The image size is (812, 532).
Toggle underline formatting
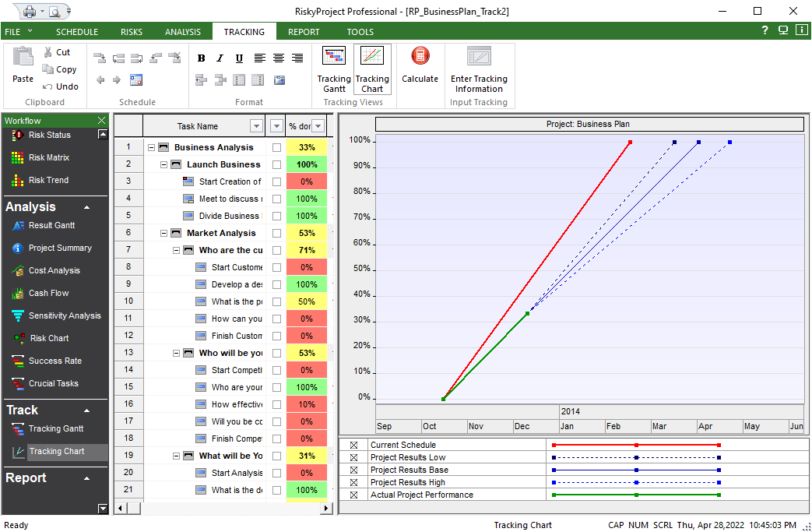point(239,58)
